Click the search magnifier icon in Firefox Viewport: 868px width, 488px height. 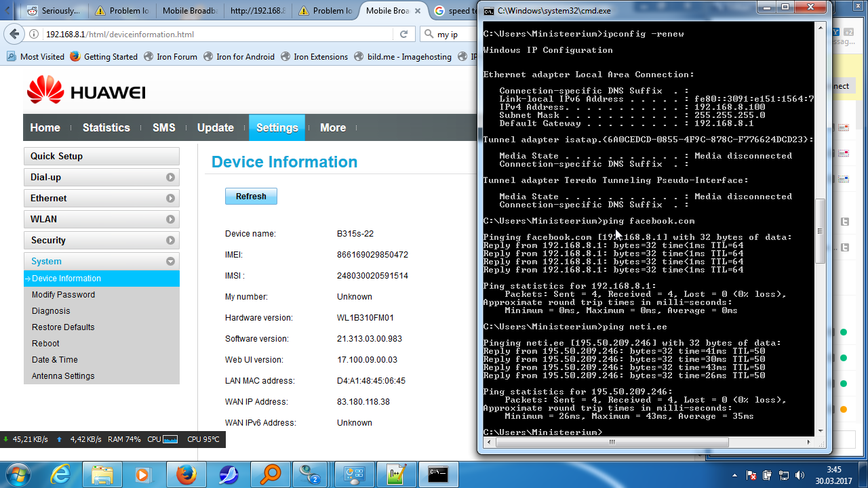click(428, 34)
